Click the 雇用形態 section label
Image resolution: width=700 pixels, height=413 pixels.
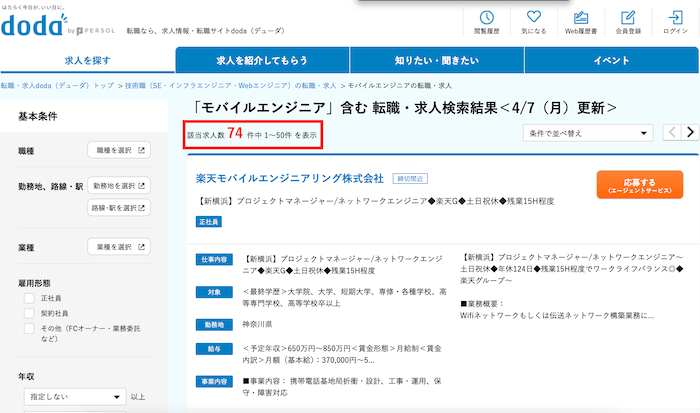click(34, 283)
